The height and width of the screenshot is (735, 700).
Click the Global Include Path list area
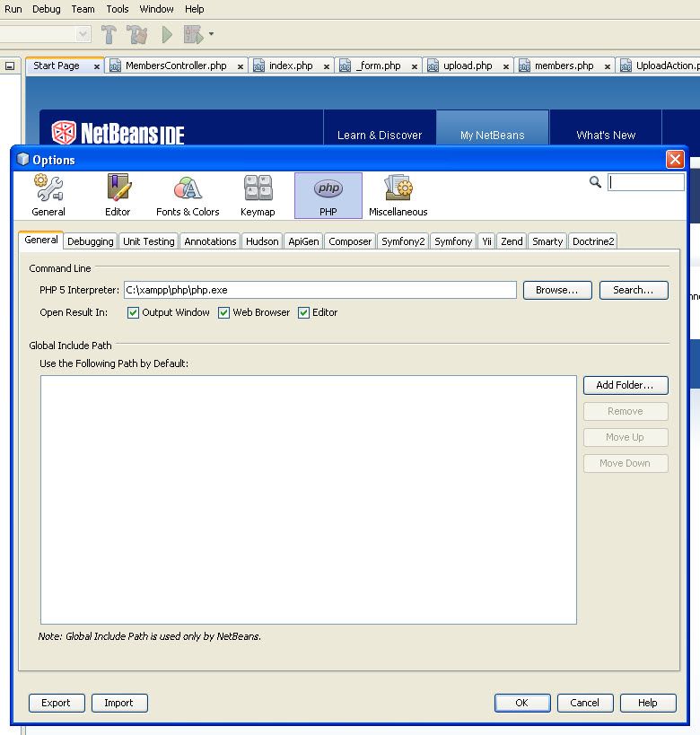click(309, 500)
